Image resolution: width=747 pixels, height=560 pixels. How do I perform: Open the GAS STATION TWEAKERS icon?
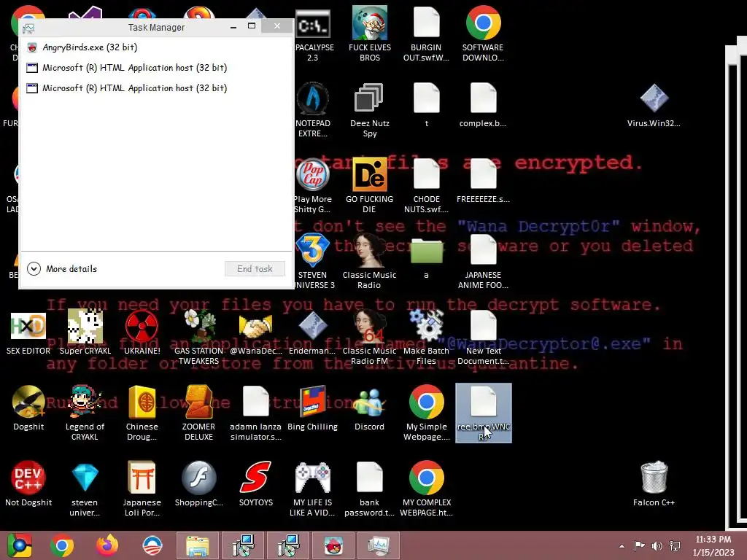(198, 337)
